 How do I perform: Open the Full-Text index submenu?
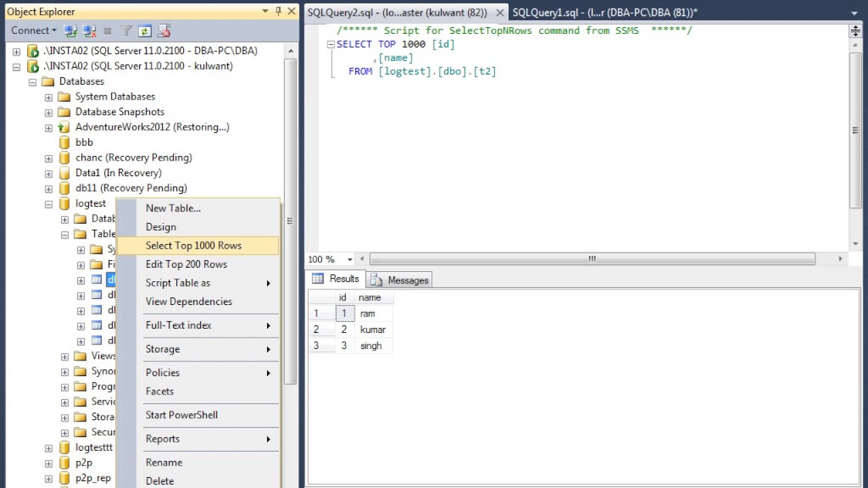(198, 325)
